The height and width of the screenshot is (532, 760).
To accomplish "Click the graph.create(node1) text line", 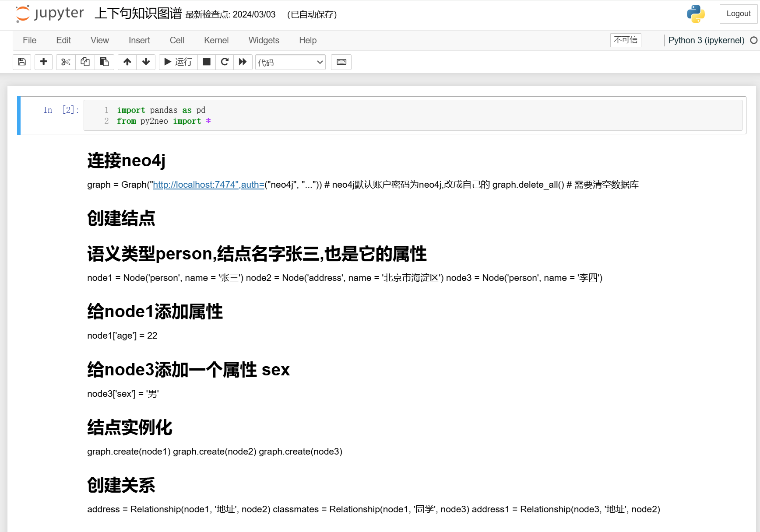I will coord(215,451).
